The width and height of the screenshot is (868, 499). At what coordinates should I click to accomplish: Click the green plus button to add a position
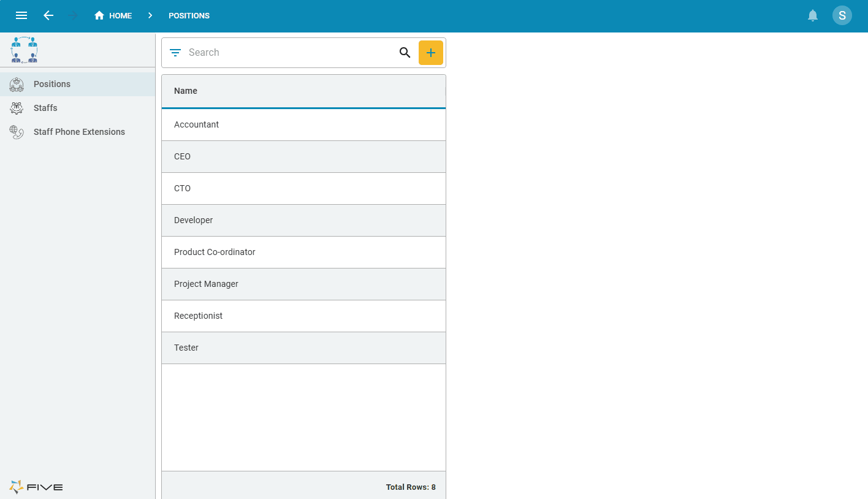(x=431, y=53)
